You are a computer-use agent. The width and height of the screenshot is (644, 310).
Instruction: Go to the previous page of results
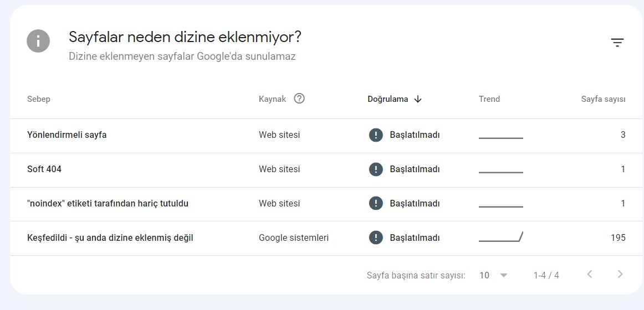589,275
